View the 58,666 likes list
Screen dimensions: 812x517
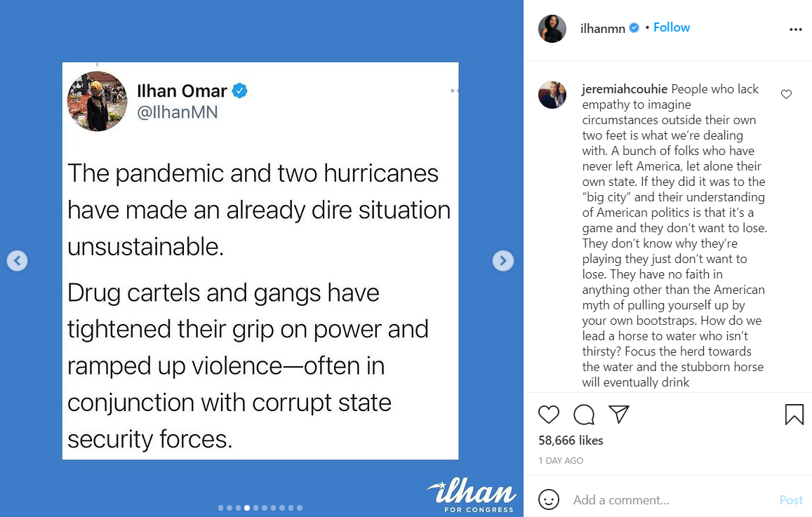click(x=571, y=441)
